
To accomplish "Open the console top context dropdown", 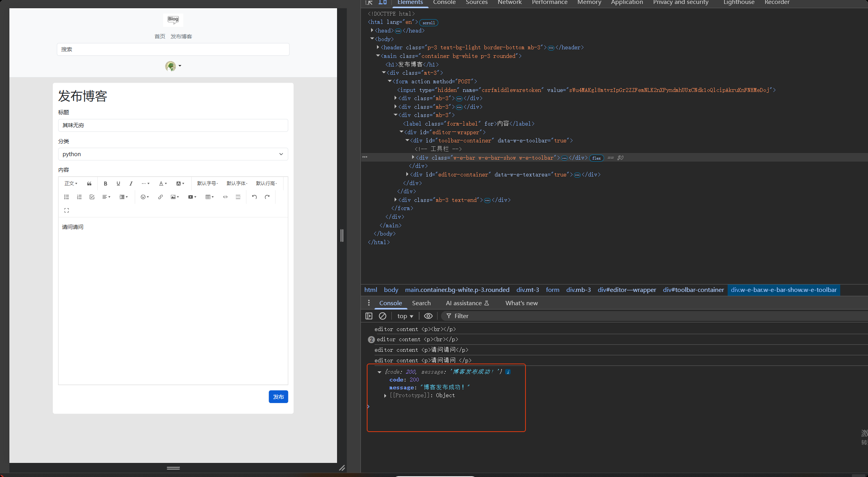I will [405, 316].
